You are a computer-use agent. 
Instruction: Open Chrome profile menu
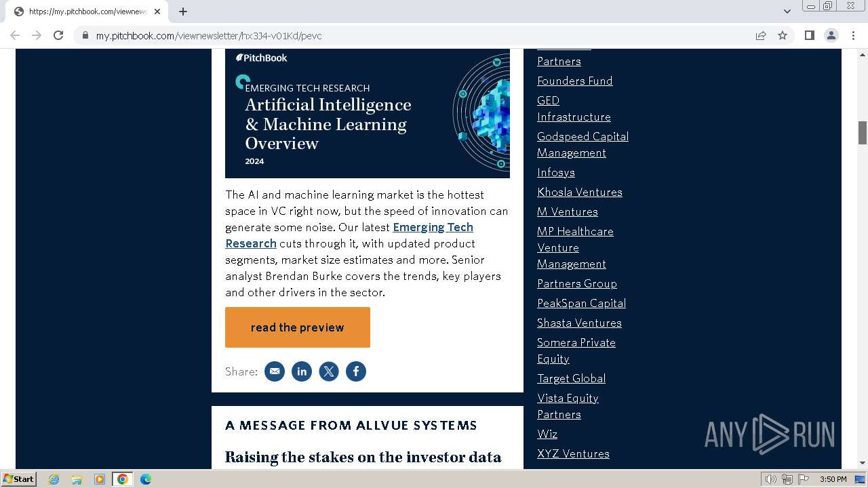click(831, 35)
